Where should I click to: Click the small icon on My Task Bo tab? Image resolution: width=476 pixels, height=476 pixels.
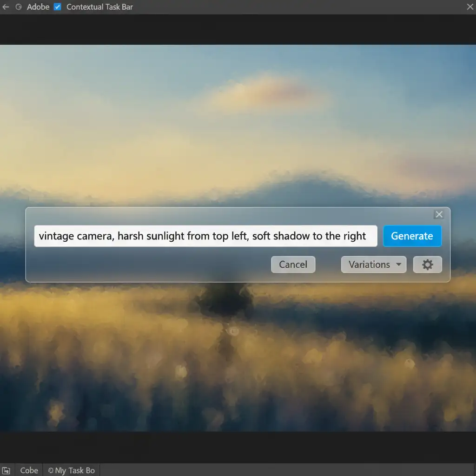click(50, 470)
